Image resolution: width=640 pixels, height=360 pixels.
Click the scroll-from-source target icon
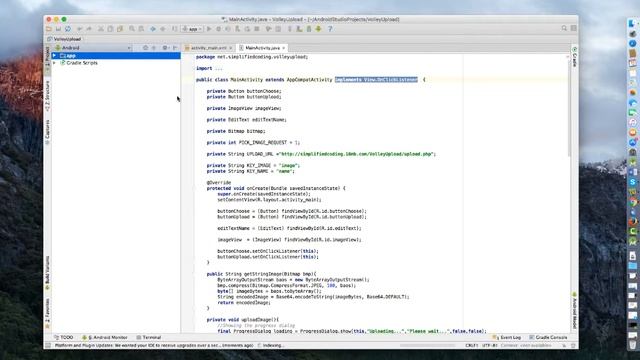[145, 48]
